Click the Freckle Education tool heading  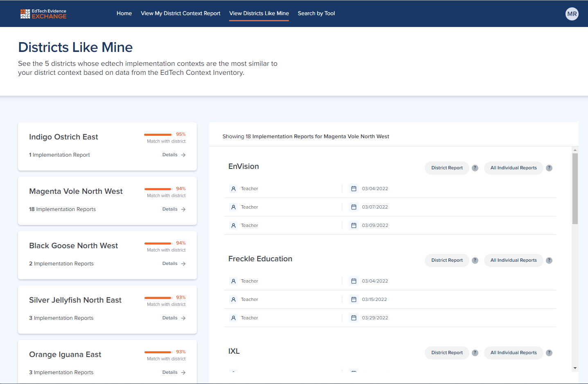click(x=260, y=259)
